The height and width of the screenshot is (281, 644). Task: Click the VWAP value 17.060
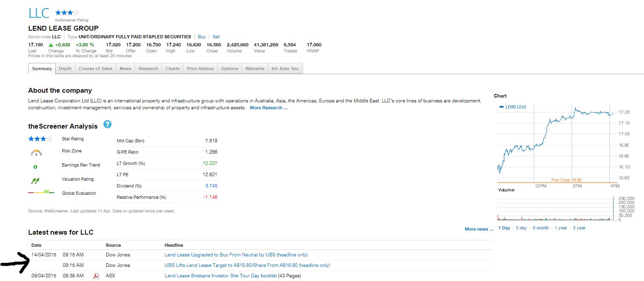coord(314,45)
